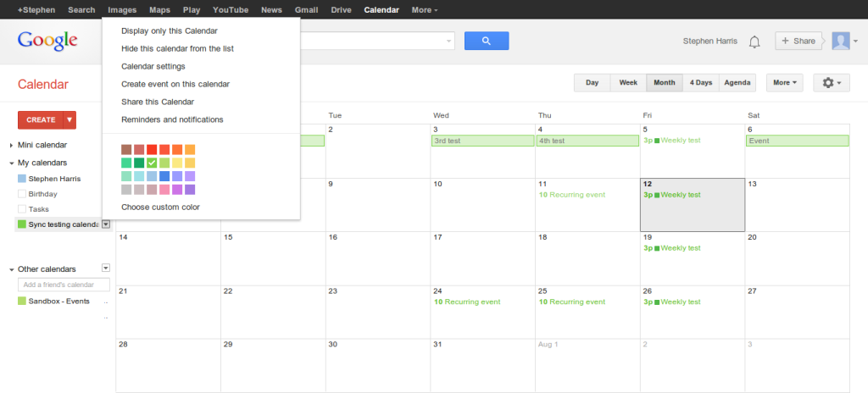Click the checked green color swatch
Screen dimensions: 868x393
pos(152,163)
